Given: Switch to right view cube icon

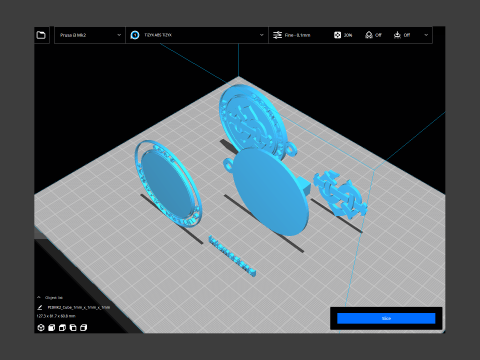Looking at the screenshot, I should 84,328.
